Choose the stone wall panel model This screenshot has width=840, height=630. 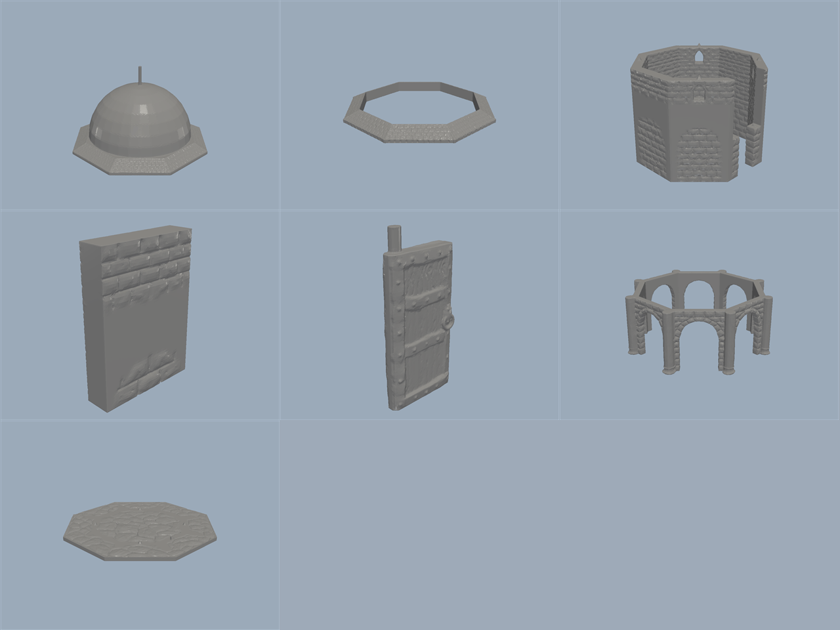[x=136, y=318]
